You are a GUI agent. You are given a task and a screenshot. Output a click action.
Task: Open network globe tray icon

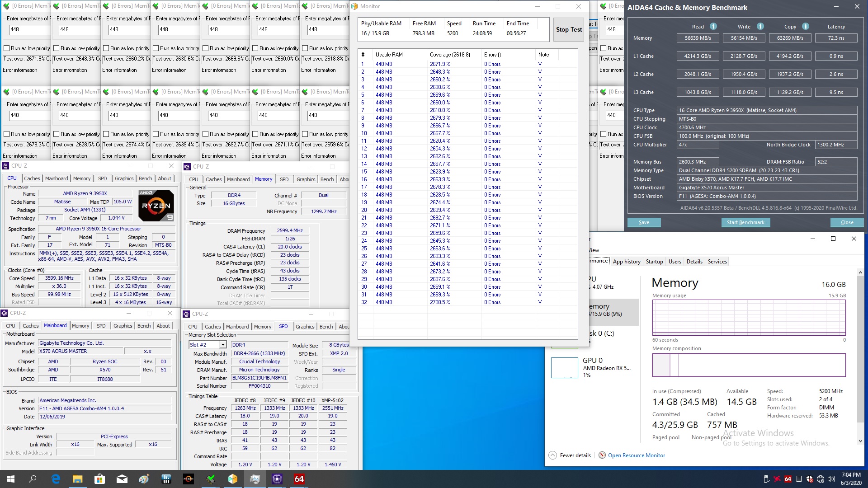point(820,479)
